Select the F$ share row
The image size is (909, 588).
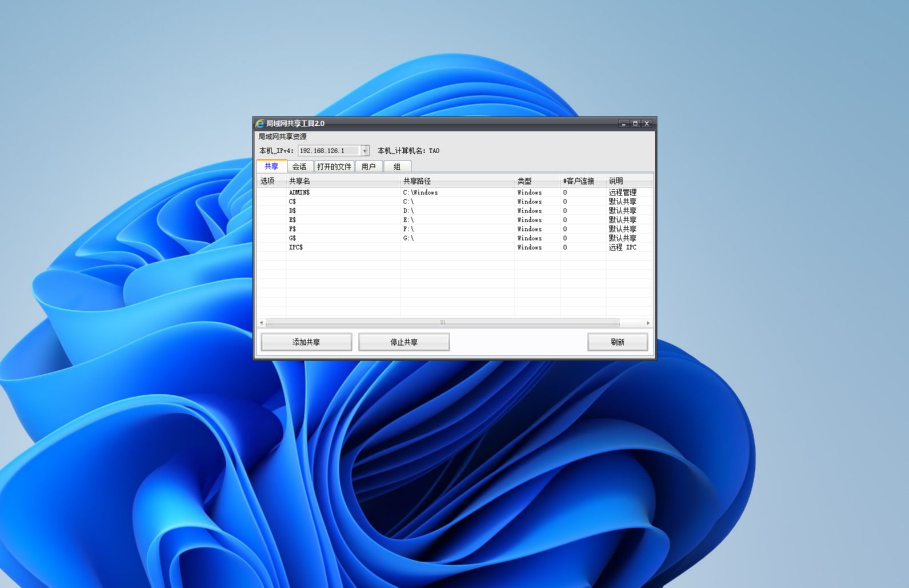[455, 229]
